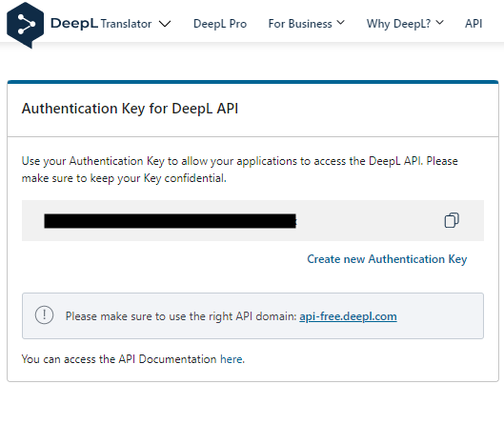Open the api-free.deepl.com link

(x=348, y=316)
